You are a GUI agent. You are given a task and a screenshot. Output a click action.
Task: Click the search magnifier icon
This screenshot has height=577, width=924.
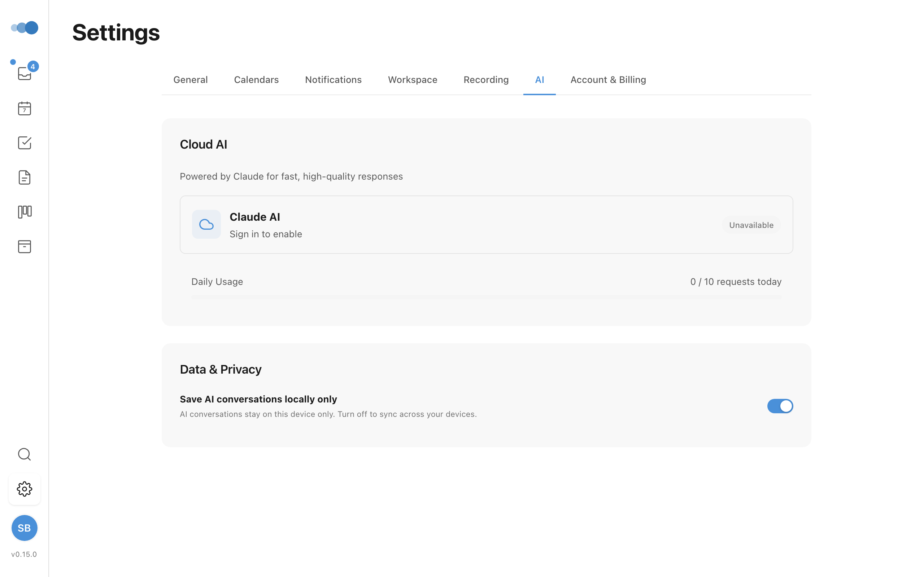point(25,454)
